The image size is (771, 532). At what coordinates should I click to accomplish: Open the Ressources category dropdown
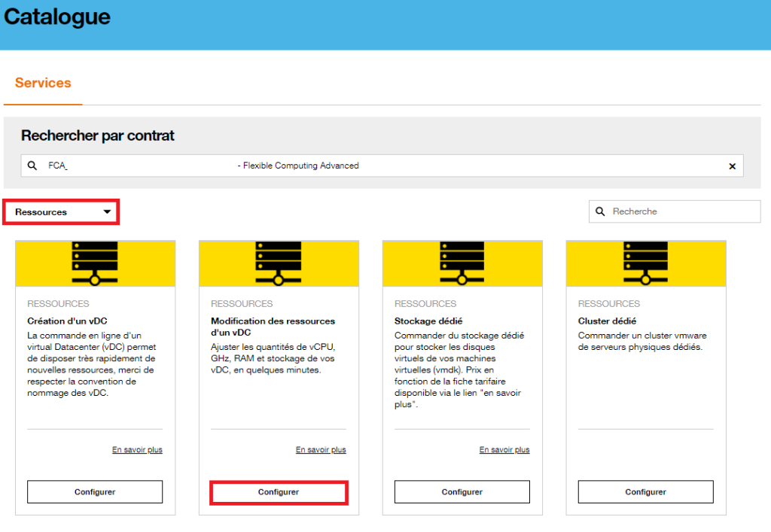tap(62, 212)
